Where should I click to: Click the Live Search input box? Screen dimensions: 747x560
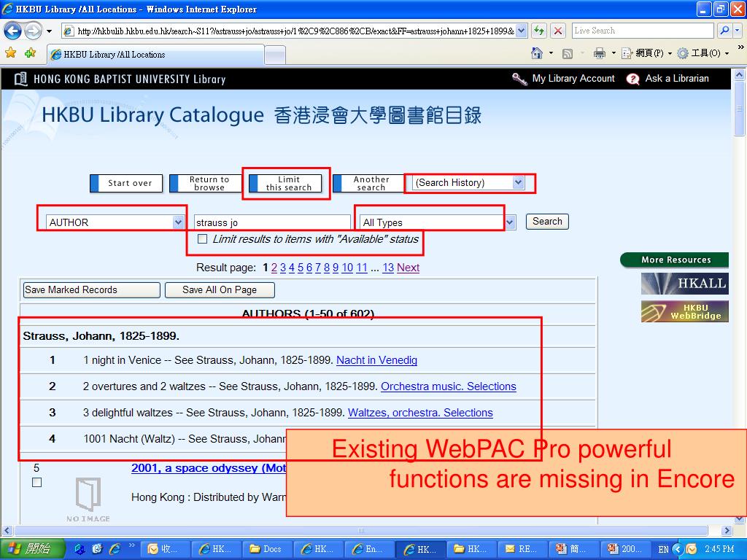[x=643, y=31]
